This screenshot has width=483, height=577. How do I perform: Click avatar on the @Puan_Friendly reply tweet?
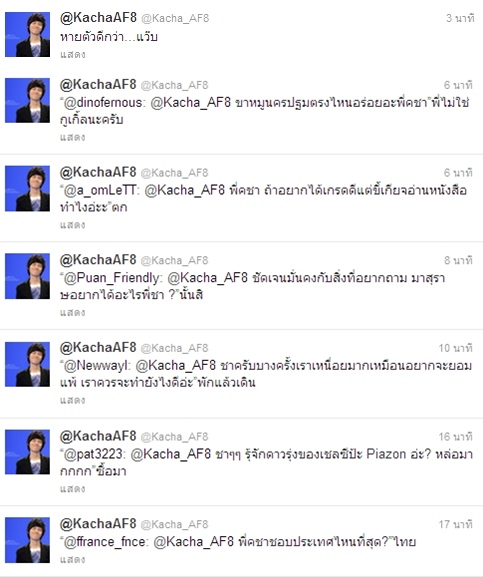click(x=27, y=276)
